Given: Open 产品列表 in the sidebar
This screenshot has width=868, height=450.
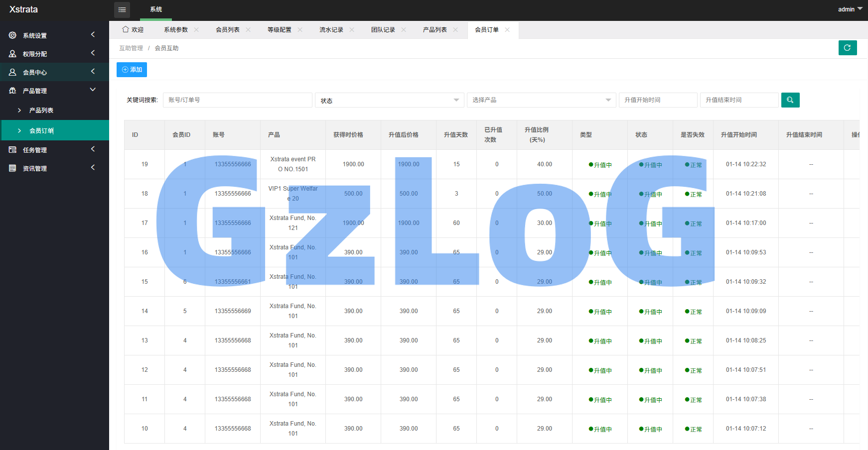Looking at the screenshot, I should [41, 111].
